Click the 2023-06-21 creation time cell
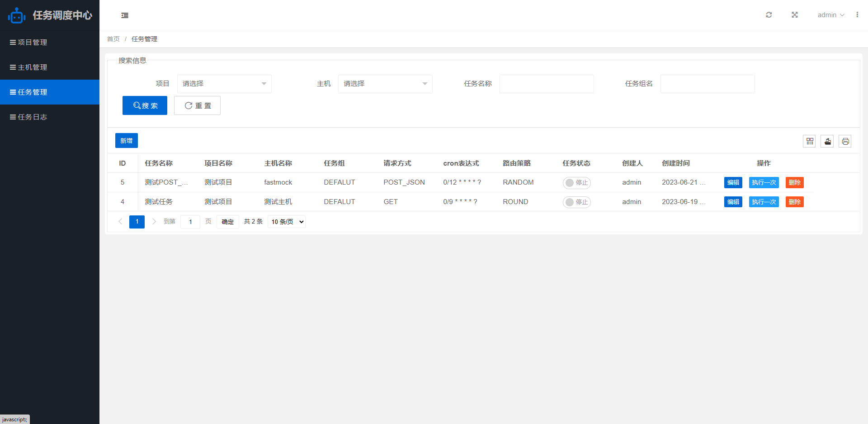The height and width of the screenshot is (424, 868). coord(684,182)
